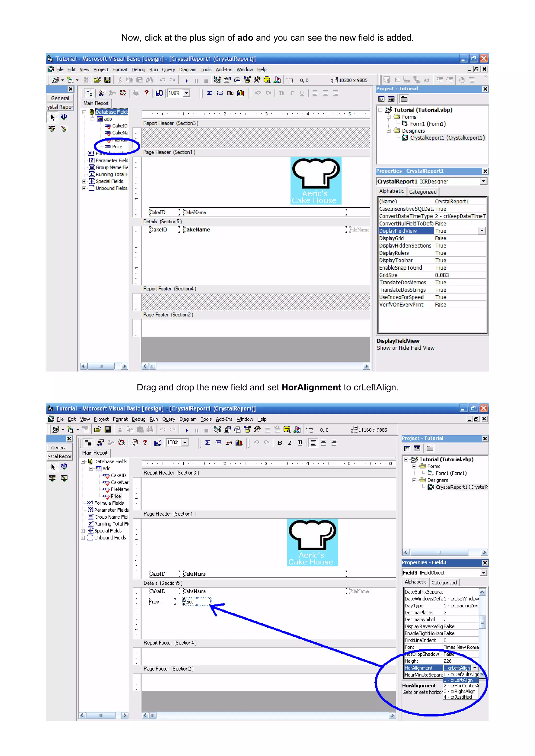Click the red question mark help icon in the lower window
Viewport: 535px width, 756px height.
tap(145, 443)
